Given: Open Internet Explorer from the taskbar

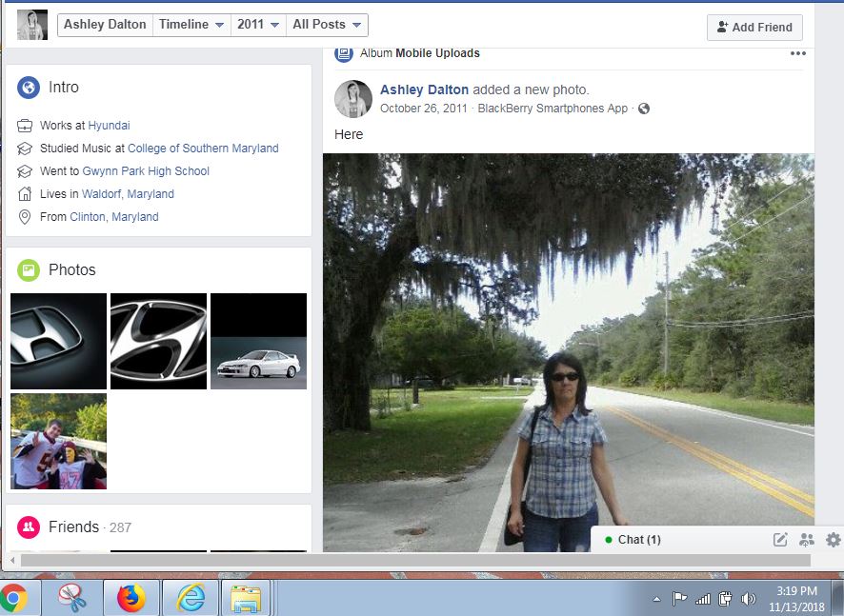Looking at the screenshot, I should click(x=191, y=598).
